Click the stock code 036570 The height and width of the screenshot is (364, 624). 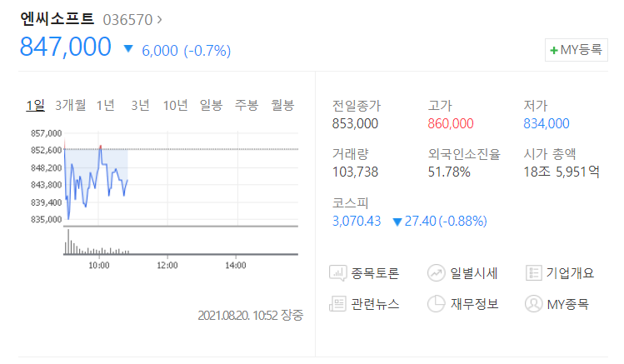(127, 19)
